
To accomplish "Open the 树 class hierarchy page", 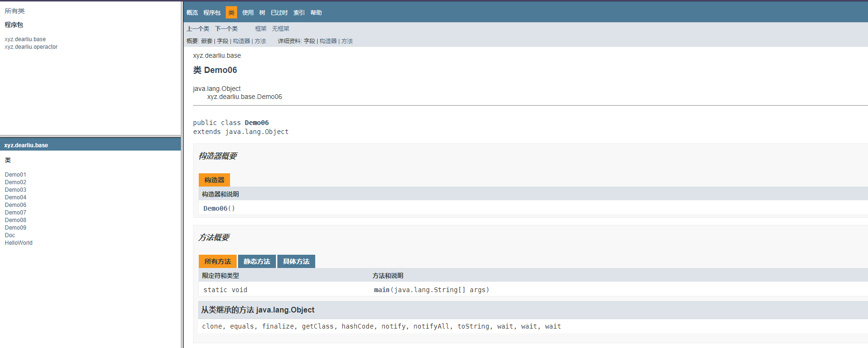I will coord(262,13).
